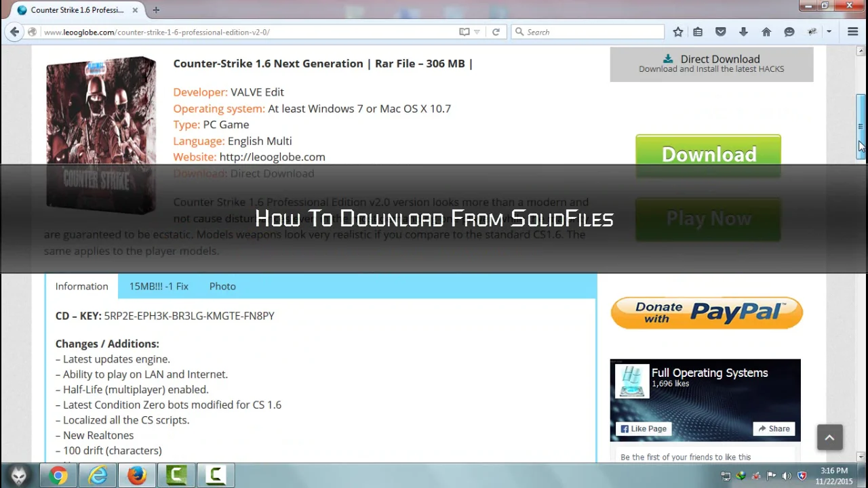Click '– Latest updates engine.' line
The height and width of the screenshot is (488, 868).
113,359
